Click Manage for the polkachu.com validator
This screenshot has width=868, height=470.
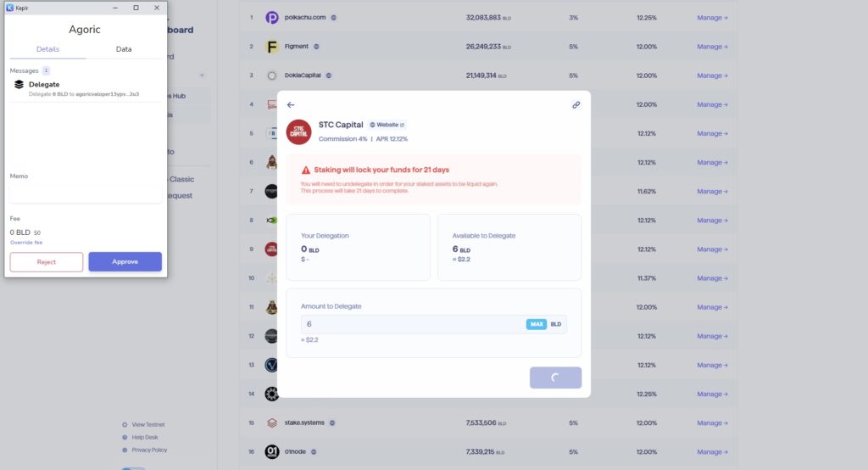pos(712,17)
